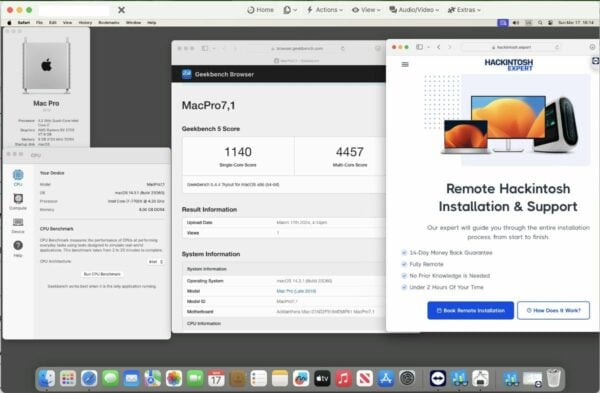Open Help in Geekbench sidebar
The width and height of the screenshot is (600, 393).
click(18, 249)
